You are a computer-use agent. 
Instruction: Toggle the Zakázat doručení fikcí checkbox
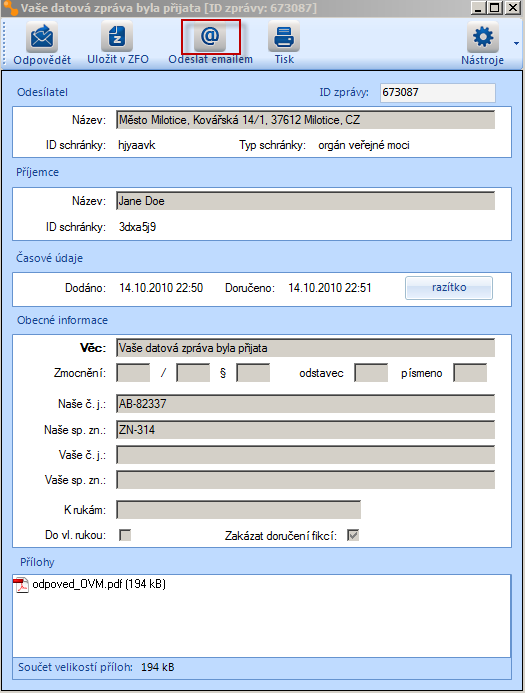(353, 535)
